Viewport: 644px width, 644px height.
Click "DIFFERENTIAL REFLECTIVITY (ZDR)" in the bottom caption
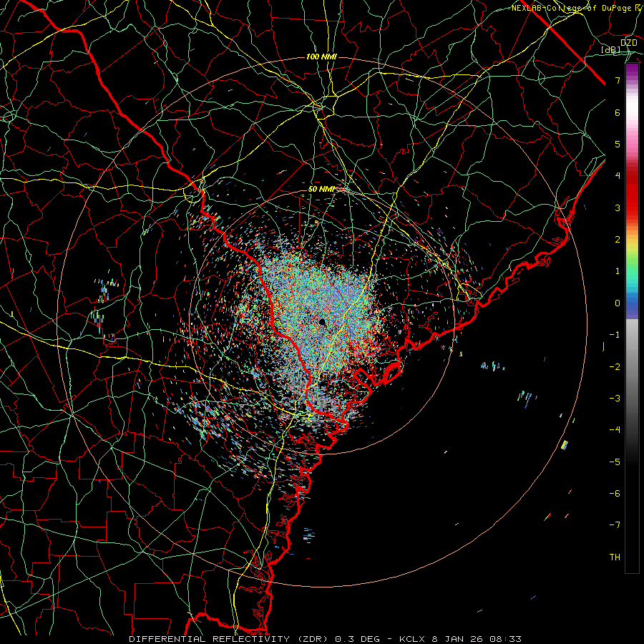tap(230, 639)
